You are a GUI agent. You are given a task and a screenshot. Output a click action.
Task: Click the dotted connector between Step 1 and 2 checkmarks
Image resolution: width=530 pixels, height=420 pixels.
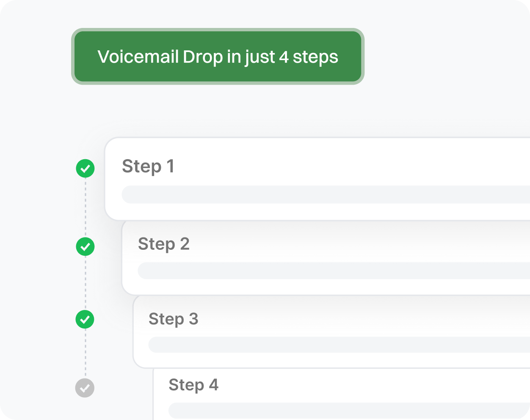(x=85, y=207)
